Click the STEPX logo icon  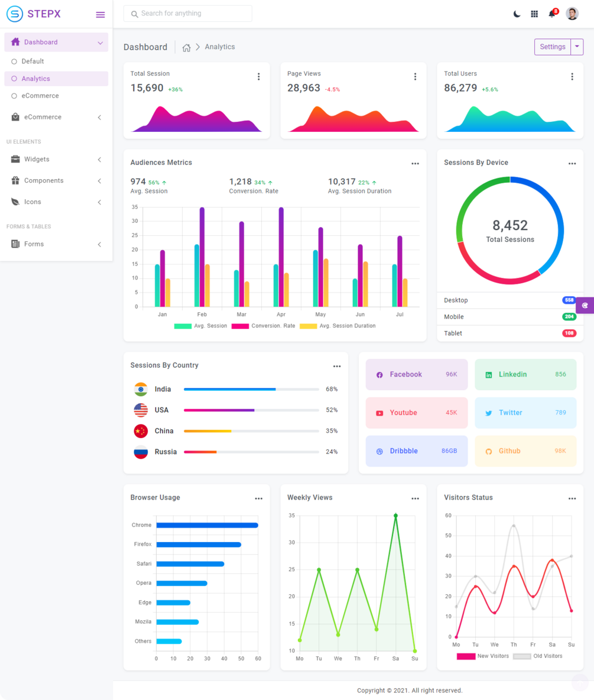(x=15, y=14)
